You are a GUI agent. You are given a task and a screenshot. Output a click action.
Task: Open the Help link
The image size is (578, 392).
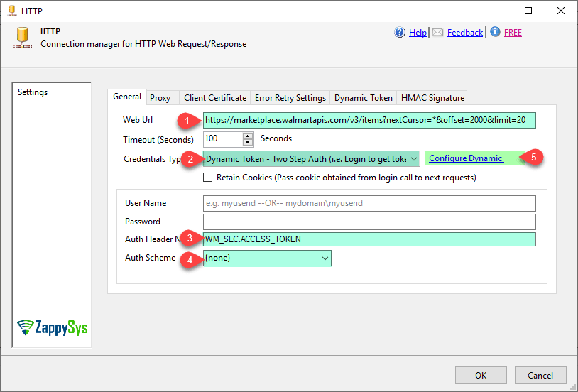418,33
